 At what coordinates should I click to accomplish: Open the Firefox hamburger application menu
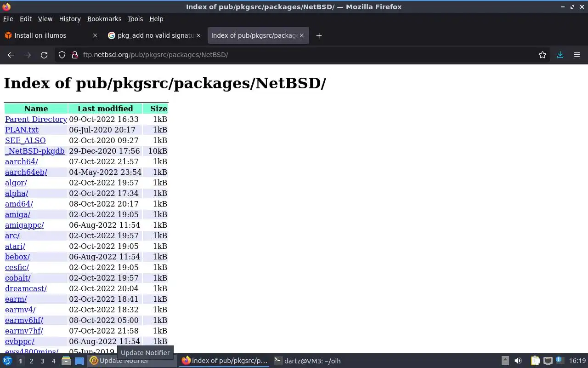[577, 55]
